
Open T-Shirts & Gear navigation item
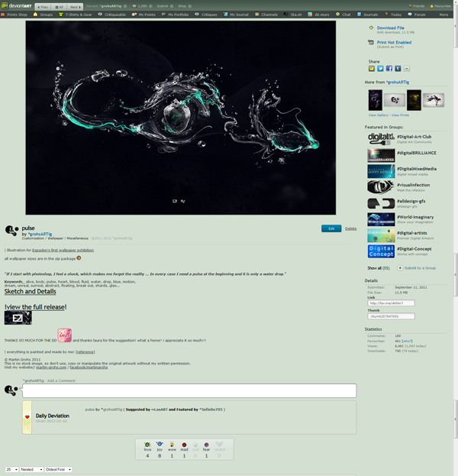(x=76, y=15)
